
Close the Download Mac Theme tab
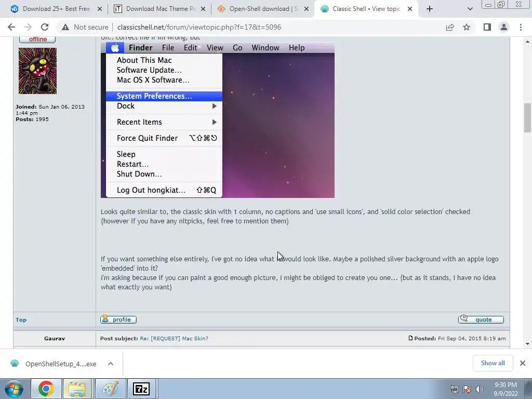tap(203, 9)
